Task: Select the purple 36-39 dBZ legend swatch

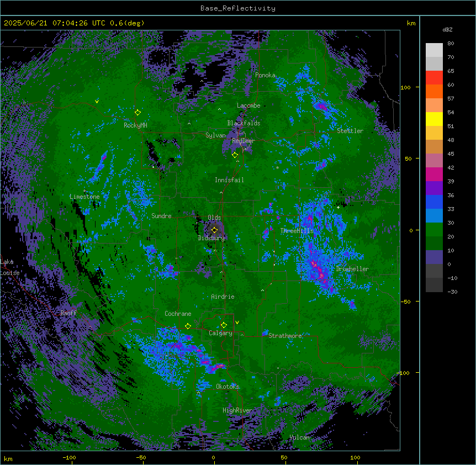Action: click(x=434, y=188)
